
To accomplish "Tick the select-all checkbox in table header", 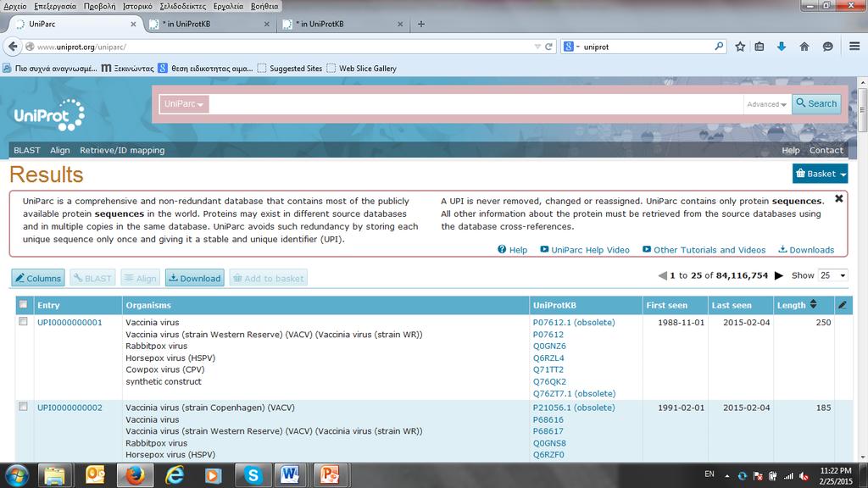I will point(23,304).
